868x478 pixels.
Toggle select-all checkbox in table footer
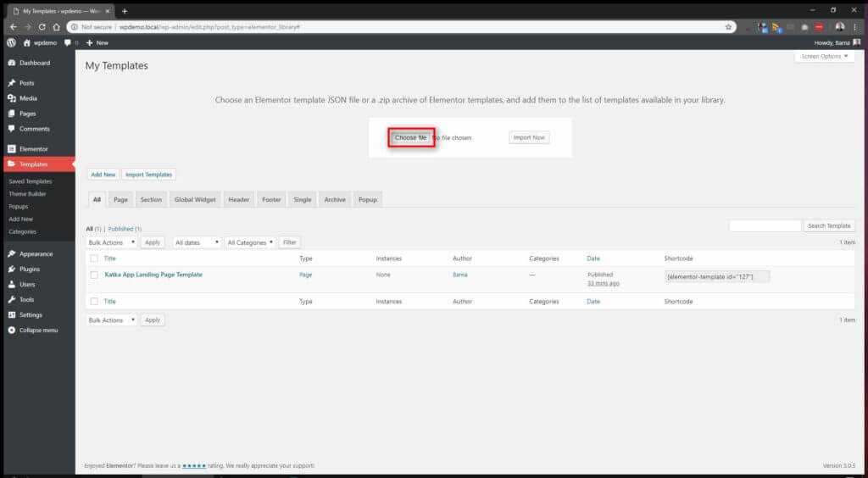(94, 302)
